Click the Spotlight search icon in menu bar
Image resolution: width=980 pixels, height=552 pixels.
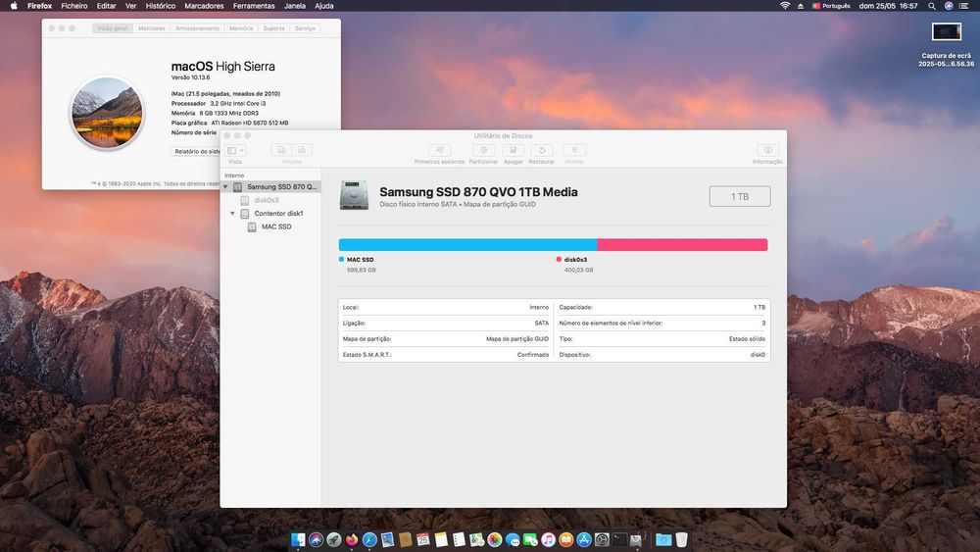pos(931,6)
